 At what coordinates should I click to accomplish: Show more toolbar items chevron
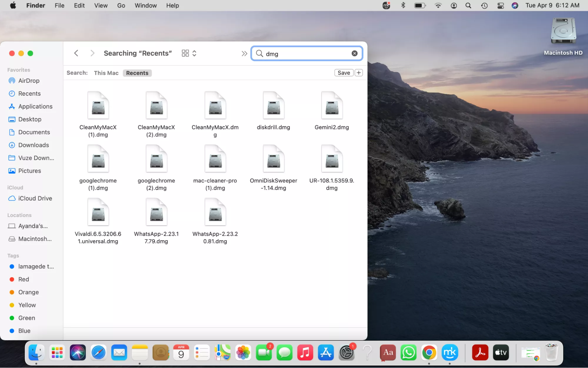(244, 54)
